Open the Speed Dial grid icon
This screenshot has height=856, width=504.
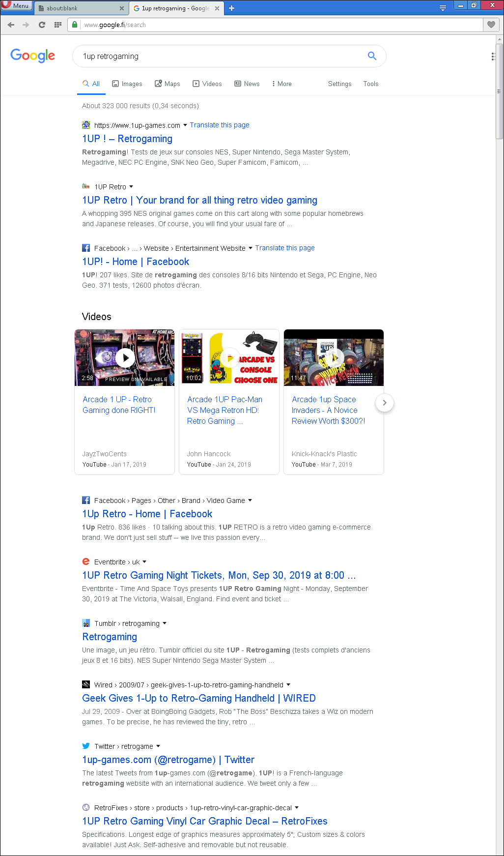pos(57,25)
